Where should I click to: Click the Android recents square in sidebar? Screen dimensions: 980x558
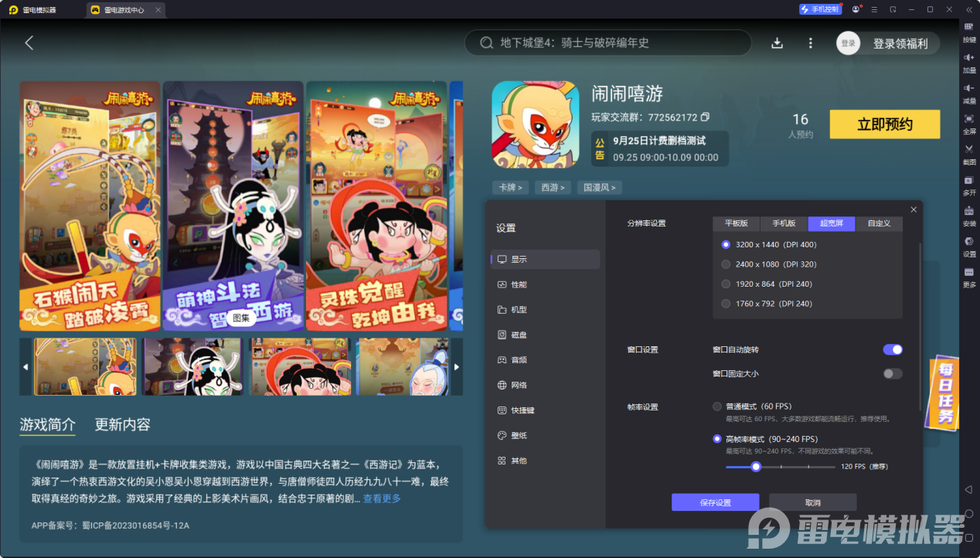click(x=969, y=538)
